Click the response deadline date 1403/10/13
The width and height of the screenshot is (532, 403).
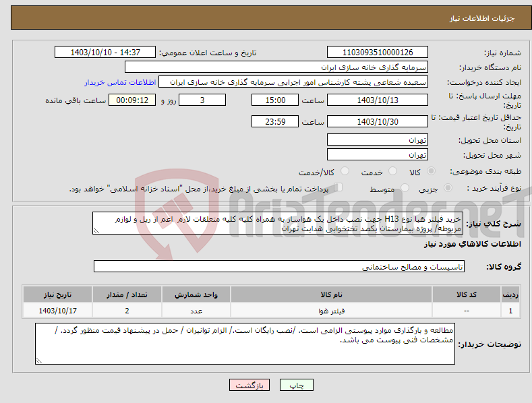coord(378,100)
